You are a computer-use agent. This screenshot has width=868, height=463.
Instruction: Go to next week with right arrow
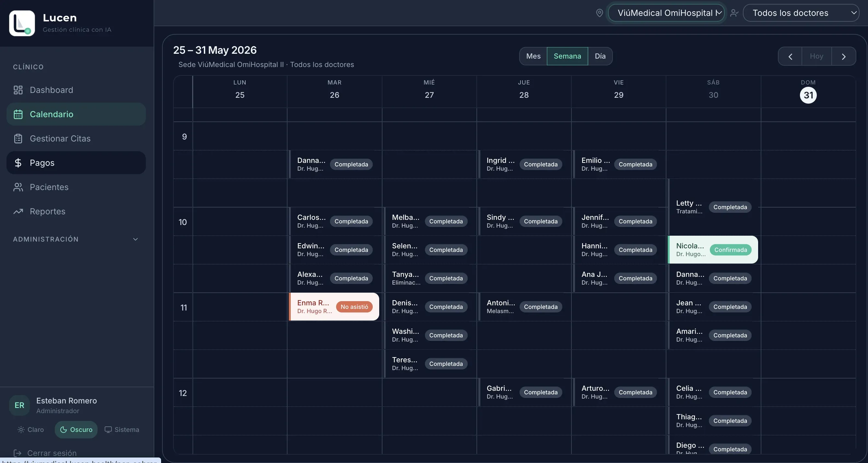point(844,56)
